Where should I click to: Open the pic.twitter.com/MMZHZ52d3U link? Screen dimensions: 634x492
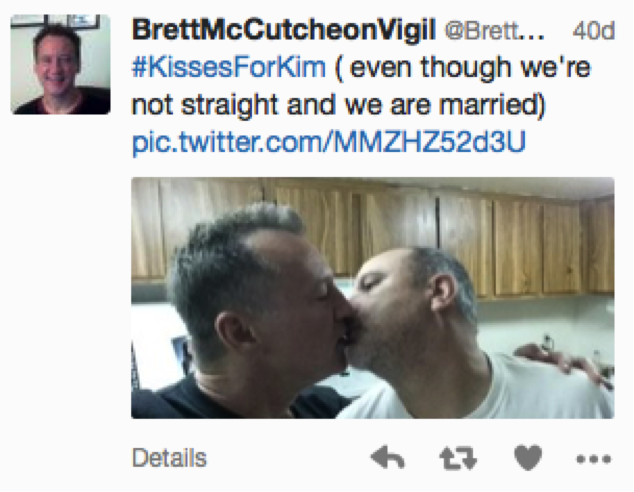329,142
